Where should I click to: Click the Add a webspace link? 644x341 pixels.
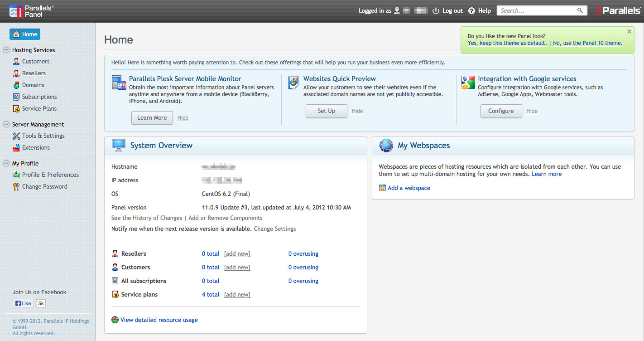click(409, 188)
